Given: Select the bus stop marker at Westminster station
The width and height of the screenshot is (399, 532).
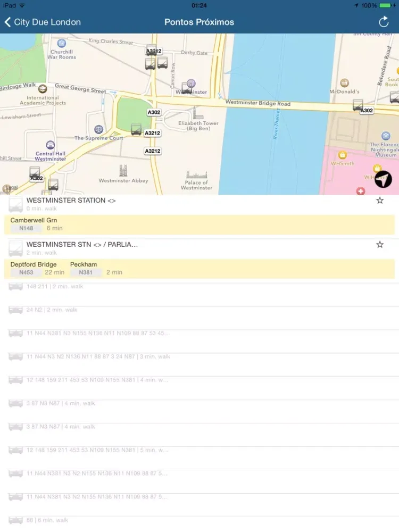Looking at the screenshot, I should 187,88.
